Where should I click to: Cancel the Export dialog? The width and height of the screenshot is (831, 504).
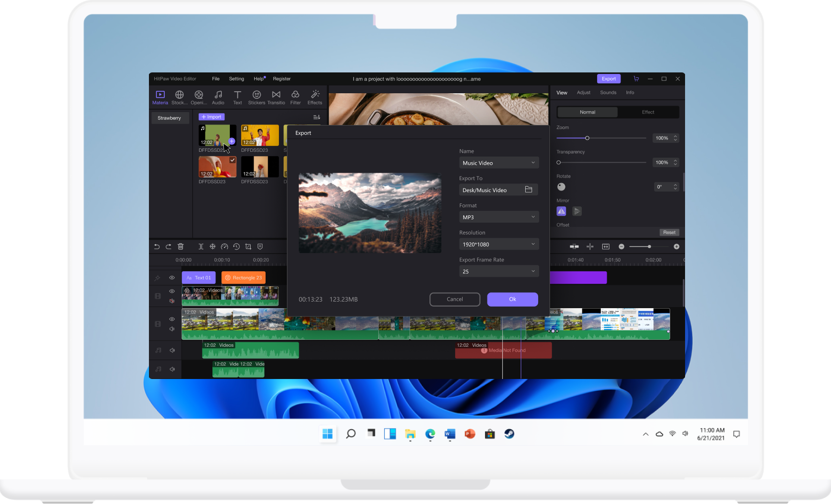[x=455, y=299]
